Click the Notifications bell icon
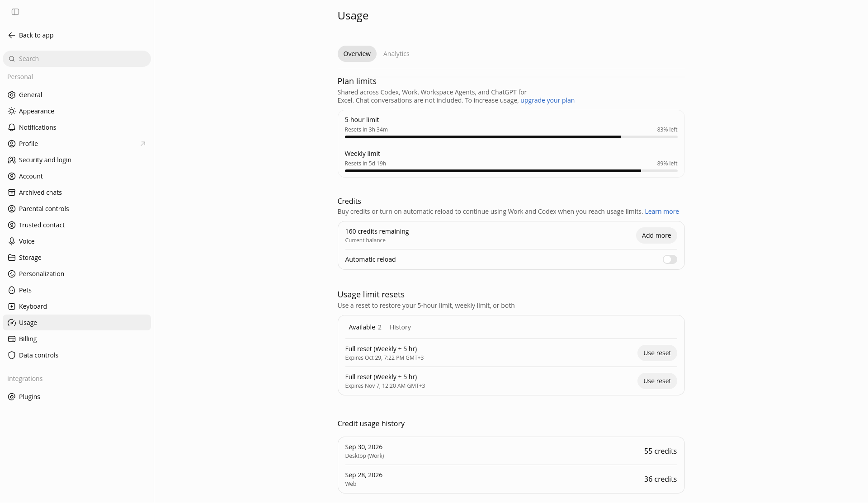Image resolution: width=868 pixels, height=503 pixels. tap(12, 127)
